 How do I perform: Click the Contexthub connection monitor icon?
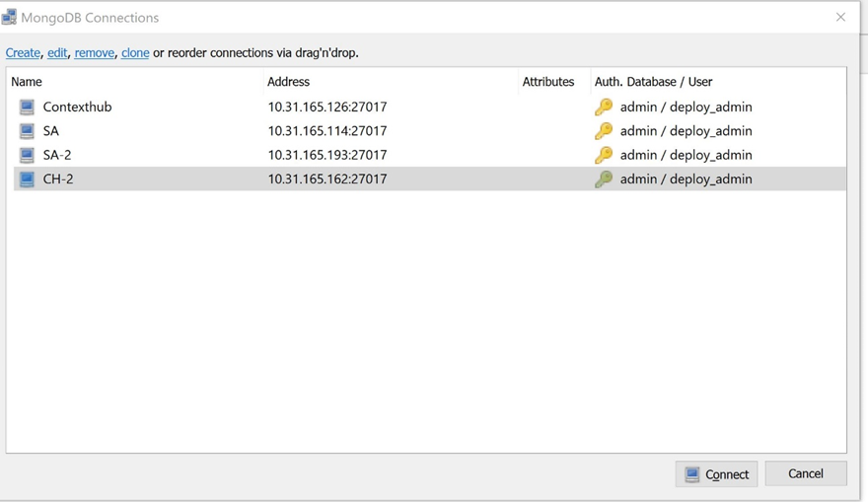[27, 107]
